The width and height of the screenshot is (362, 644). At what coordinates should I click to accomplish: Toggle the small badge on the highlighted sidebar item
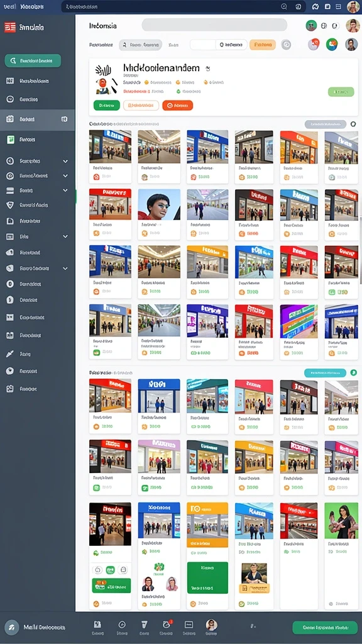(64, 119)
